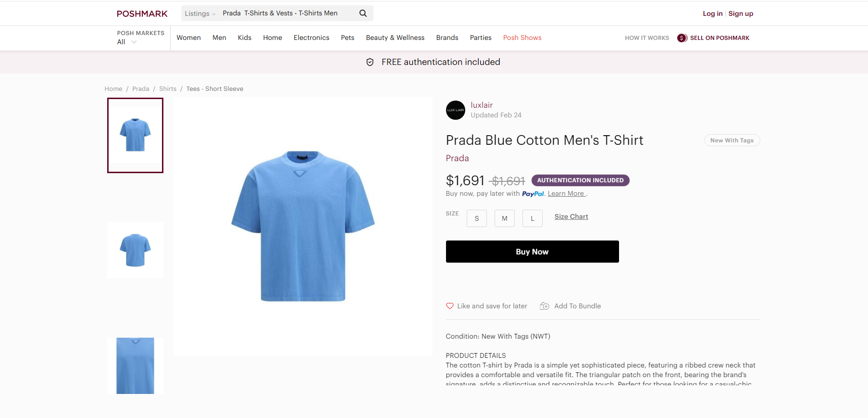The height and width of the screenshot is (418, 868).
Task: Open the luxlair seller avatar
Action: coord(455,110)
